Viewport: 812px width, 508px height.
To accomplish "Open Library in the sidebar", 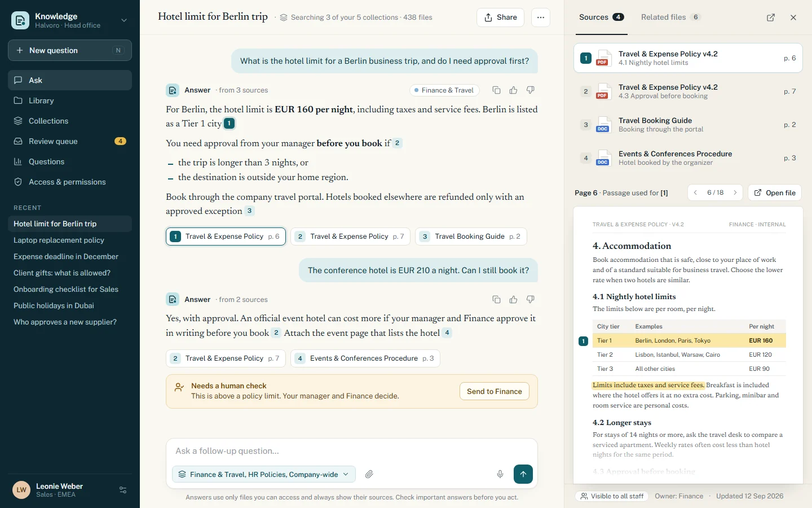I will 70,100.
